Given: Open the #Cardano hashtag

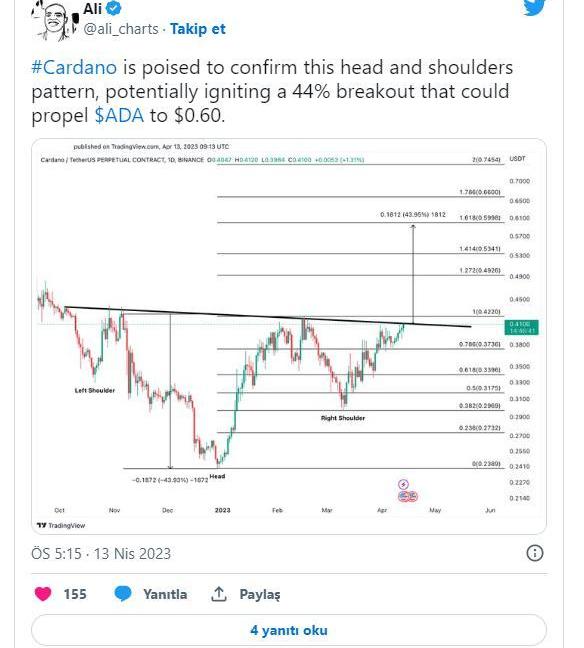Looking at the screenshot, I should pyautogui.click(x=74, y=67).
